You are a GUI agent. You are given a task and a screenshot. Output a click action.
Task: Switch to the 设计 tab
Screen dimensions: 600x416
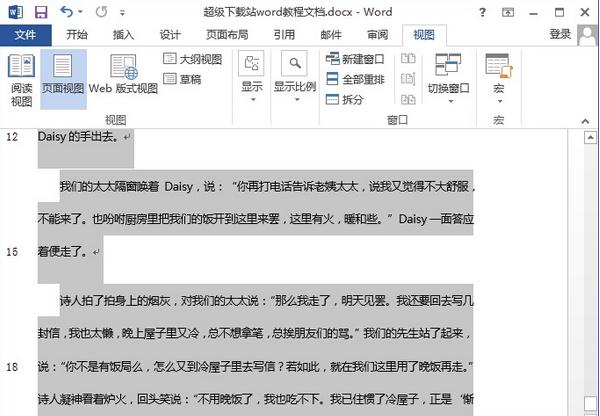[x=170, y=35]
